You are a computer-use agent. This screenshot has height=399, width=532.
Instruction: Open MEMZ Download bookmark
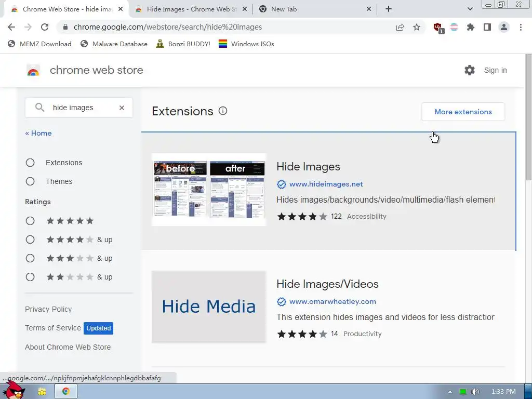click(39, 44)
